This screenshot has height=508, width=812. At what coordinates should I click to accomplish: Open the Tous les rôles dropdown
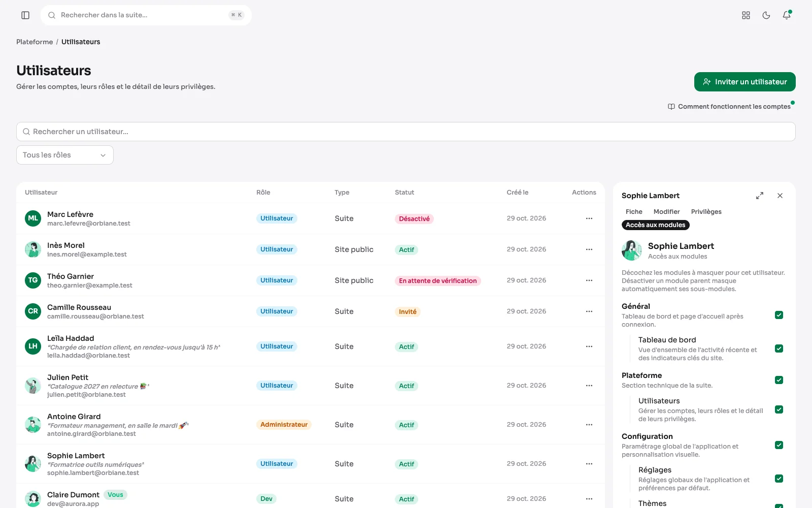click(x=65, y=155)
